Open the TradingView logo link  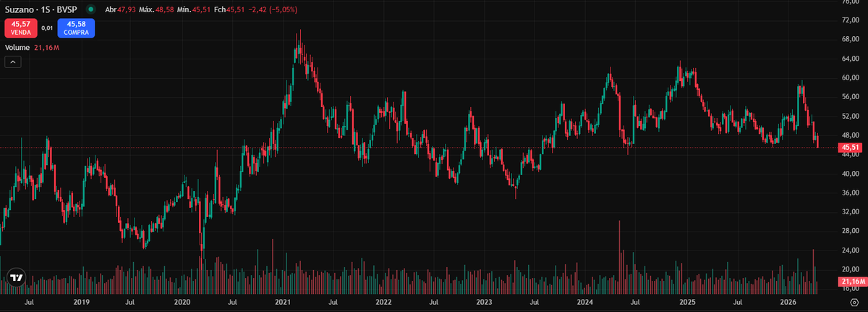point(16,277)
